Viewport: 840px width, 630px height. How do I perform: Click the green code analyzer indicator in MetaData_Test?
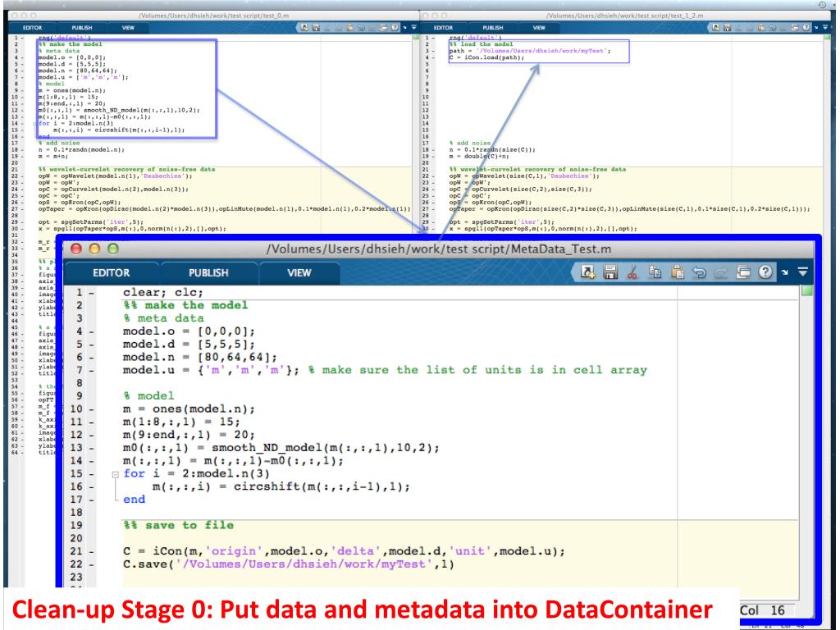click(806, 291)
